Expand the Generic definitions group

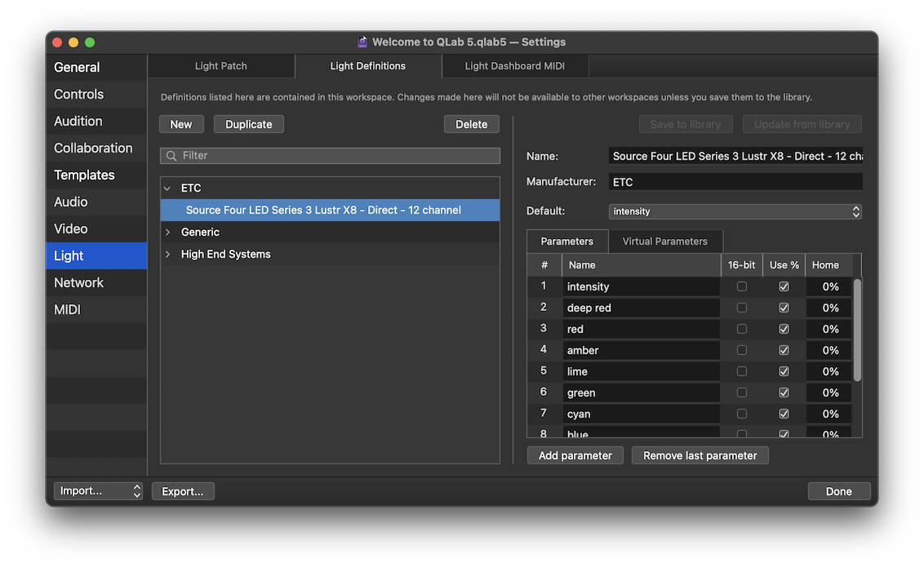(167, 233)
